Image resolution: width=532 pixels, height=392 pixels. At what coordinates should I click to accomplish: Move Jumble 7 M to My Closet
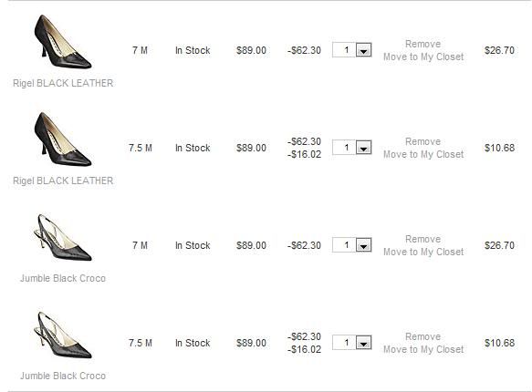(423, 253)
